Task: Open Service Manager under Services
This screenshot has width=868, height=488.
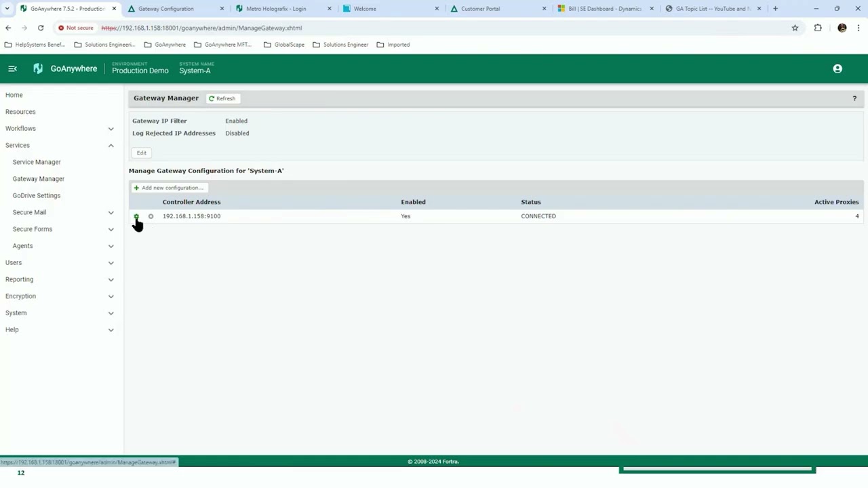Action: [37, 162]
